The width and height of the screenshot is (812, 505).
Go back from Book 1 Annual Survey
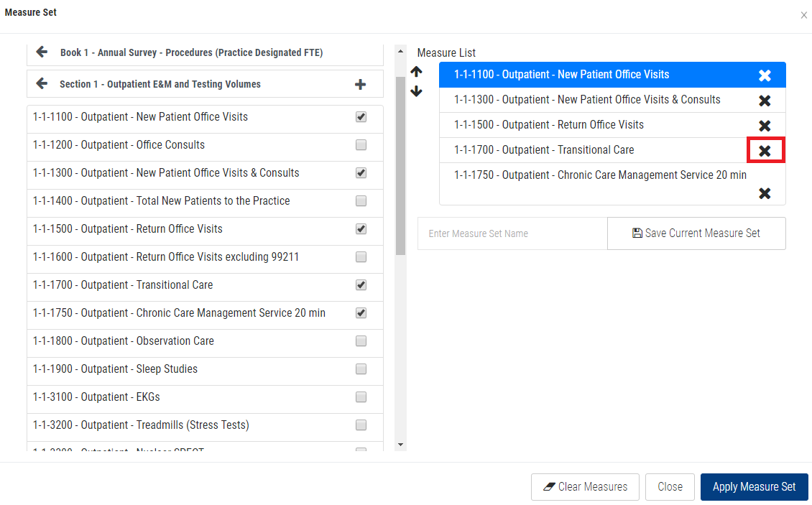point(42,52)
